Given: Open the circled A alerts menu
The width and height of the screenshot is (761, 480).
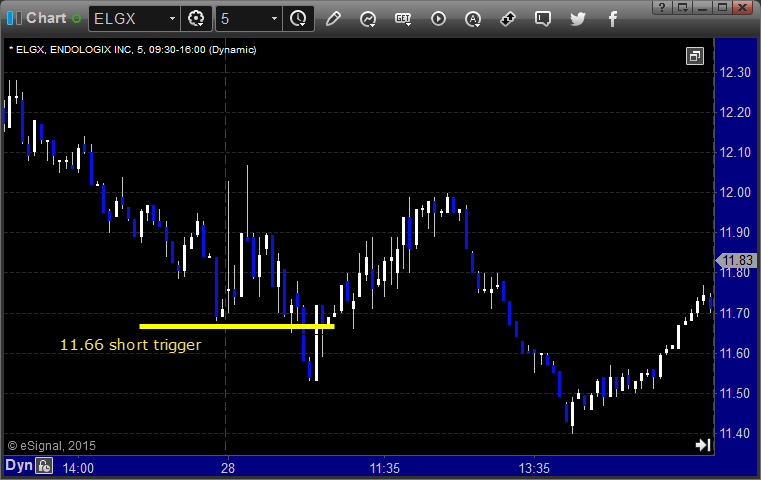Looking at the screenshot, I should pyautogui.click(x=473, y=19).
